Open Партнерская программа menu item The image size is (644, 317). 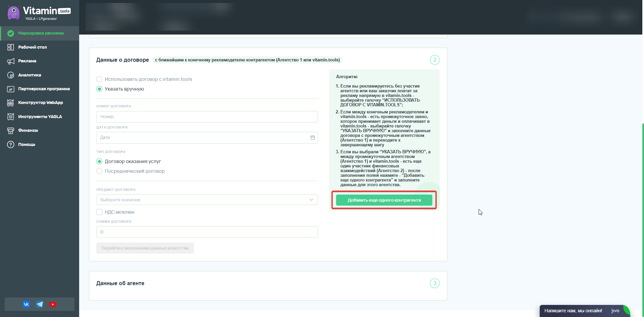click(40, 89)
